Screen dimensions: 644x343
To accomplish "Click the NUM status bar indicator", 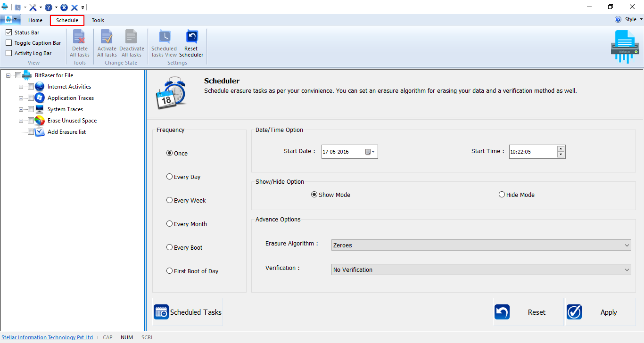I will pyautogui.click(x=127, y=337).
